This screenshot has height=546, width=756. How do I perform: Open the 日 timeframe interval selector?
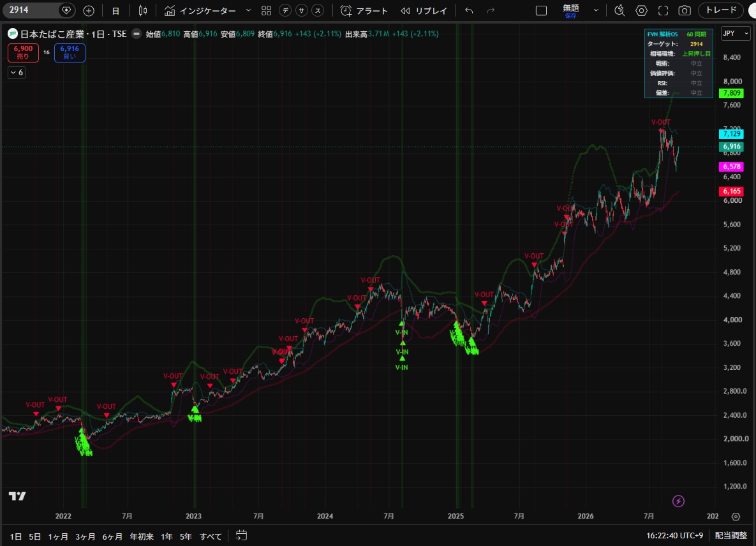click(115, 11)
